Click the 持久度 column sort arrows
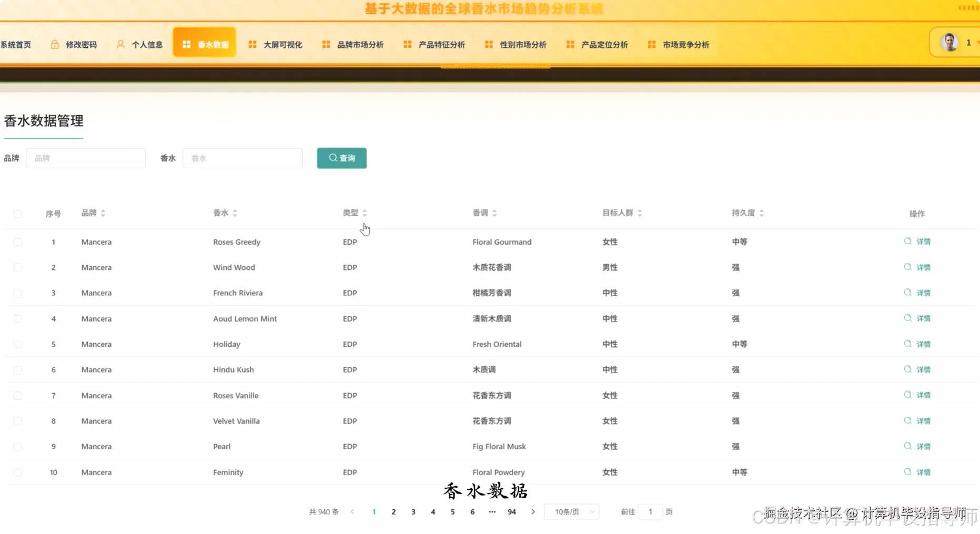Image resolution: width=980 pixels, height=534 pixels. pos(762,213)
